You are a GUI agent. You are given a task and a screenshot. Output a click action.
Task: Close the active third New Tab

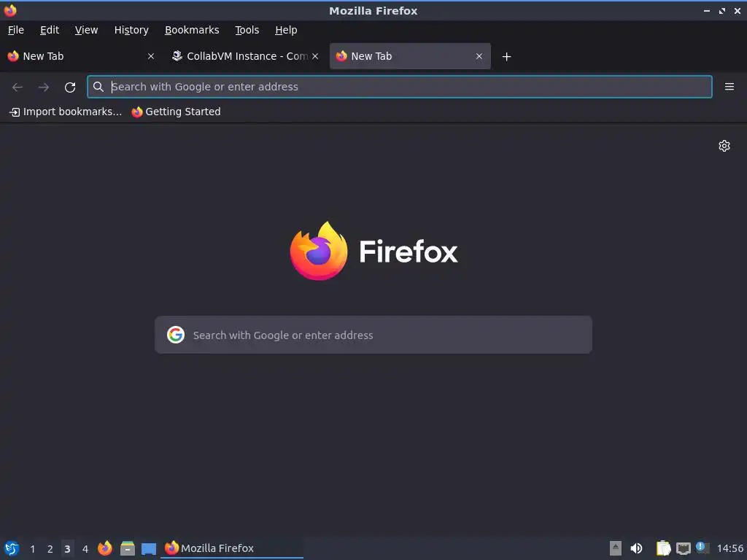coord(479,56)
